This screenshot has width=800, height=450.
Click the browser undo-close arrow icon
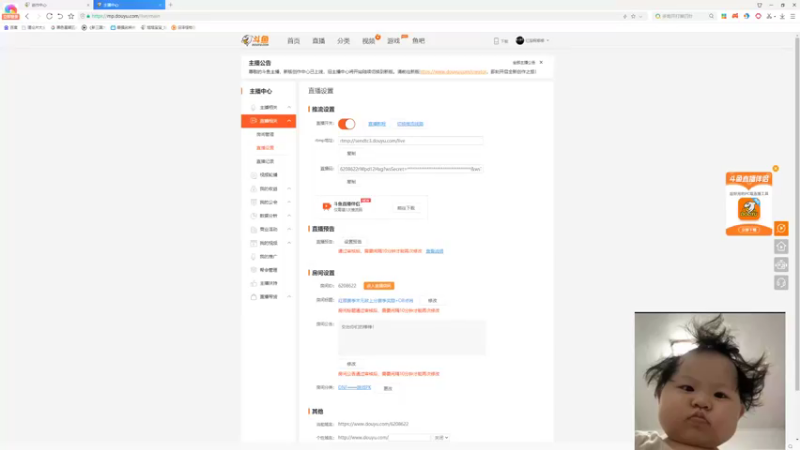tap(60, 16)
